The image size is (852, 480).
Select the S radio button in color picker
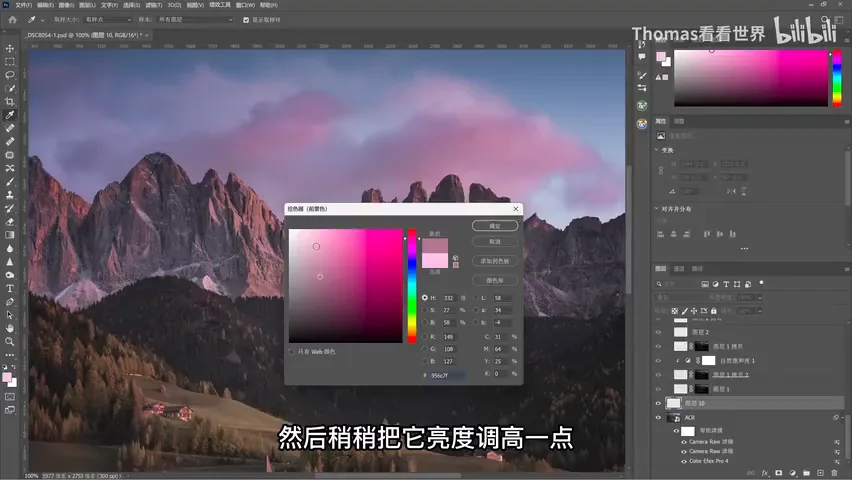(x=425, y=310)
